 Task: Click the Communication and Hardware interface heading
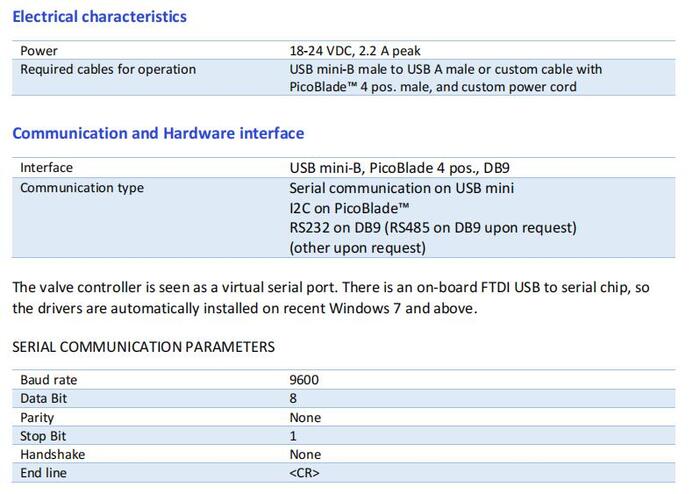(x=158, y=133)
